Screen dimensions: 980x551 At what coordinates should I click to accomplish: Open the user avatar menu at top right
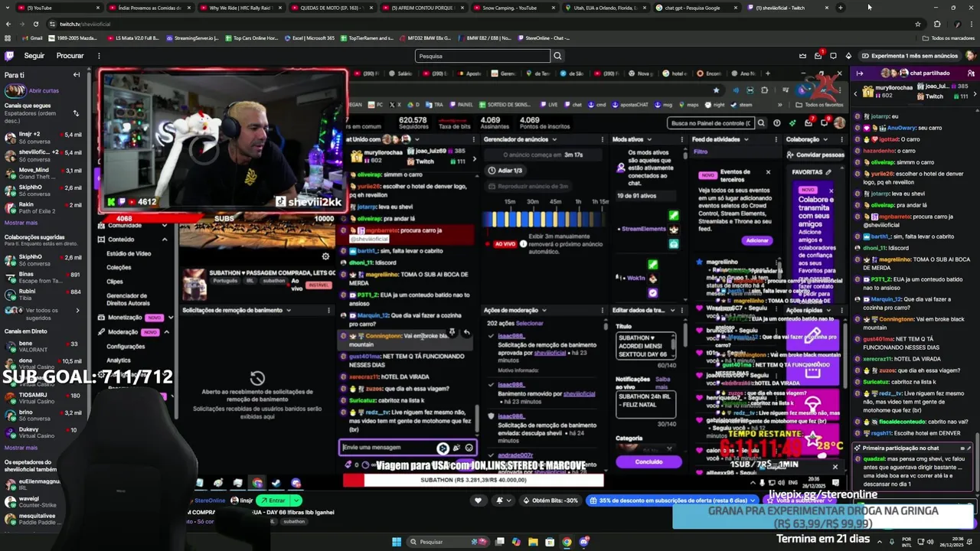click(970, 56)
